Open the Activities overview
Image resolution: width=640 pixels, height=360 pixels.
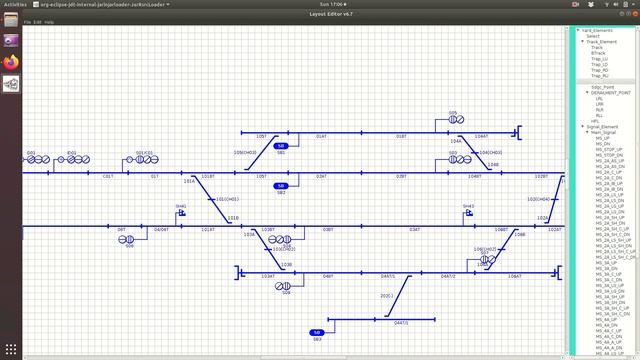(x=15, y=4)
